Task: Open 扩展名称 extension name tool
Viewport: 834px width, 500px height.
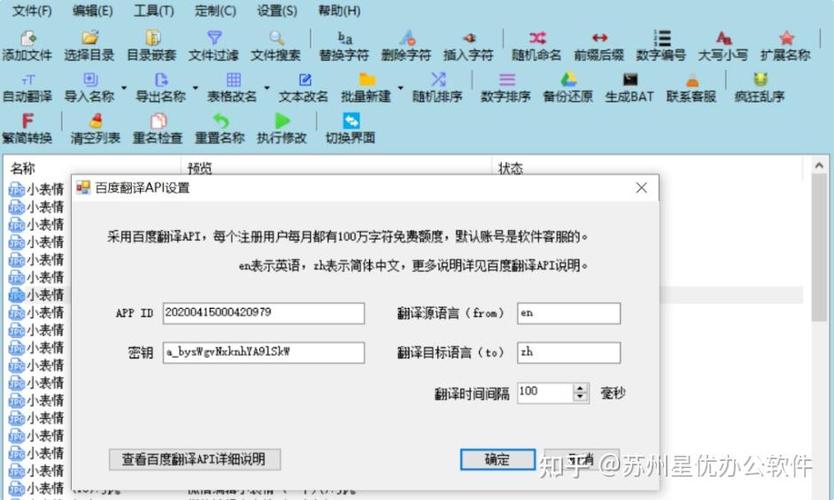Action: [x=786, y=46]
